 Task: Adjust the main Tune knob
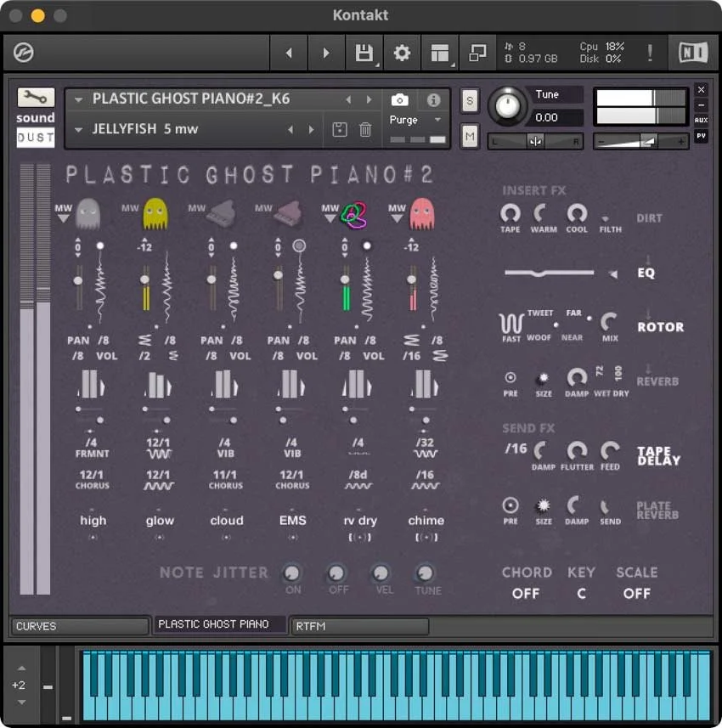(x=507, y=106)
